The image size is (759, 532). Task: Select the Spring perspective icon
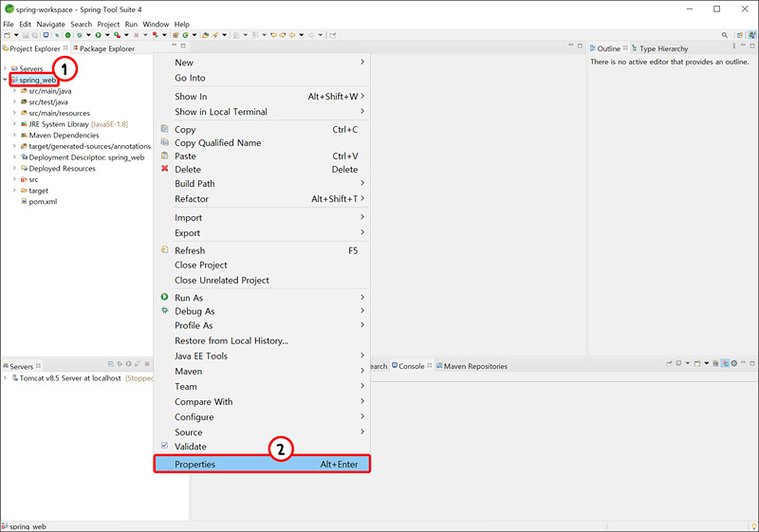[751, 35]
